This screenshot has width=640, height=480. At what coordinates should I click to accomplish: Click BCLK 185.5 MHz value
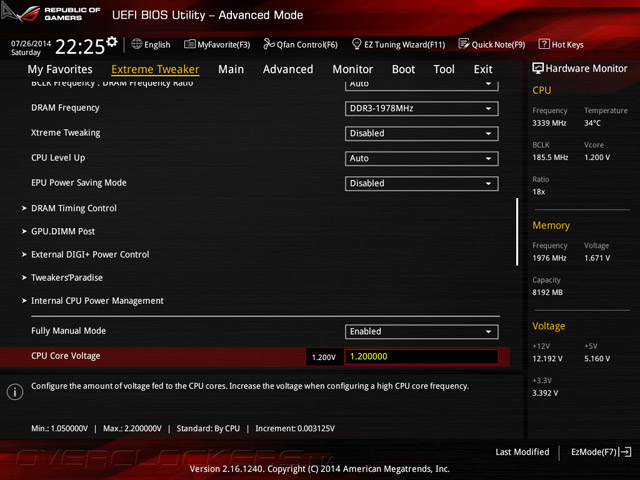(x=550, y=158)
